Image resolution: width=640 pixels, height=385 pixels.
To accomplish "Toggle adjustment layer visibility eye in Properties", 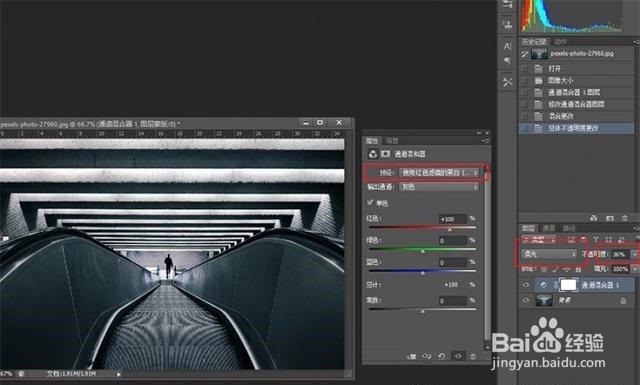I will (458, 356).
